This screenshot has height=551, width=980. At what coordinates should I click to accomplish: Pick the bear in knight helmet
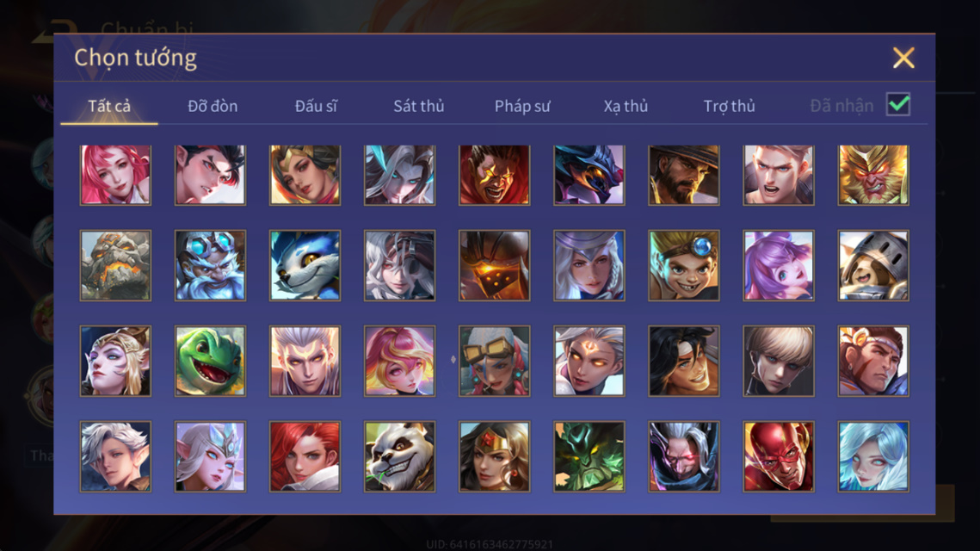[873, 265]
